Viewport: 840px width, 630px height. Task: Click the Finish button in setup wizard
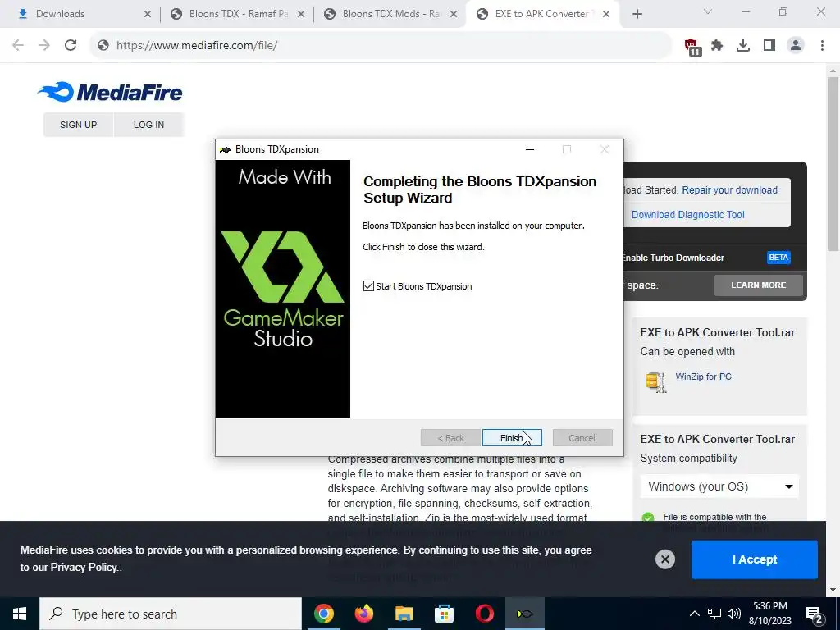[x=512, y=438]
